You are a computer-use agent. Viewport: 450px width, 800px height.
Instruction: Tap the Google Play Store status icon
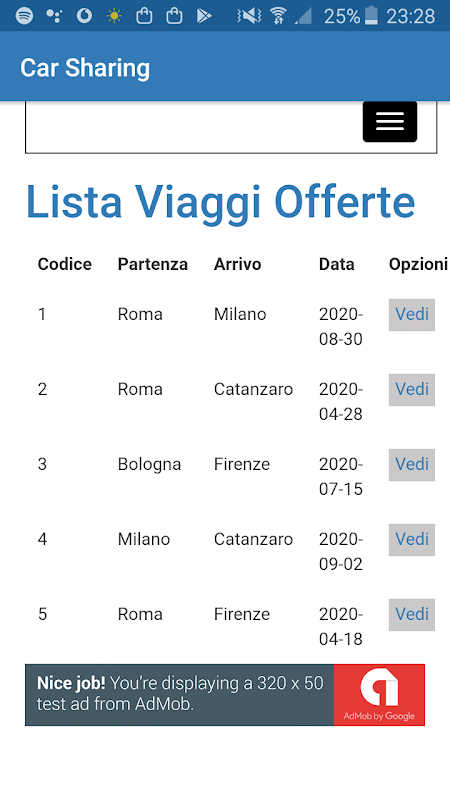[x=204, y=16]
